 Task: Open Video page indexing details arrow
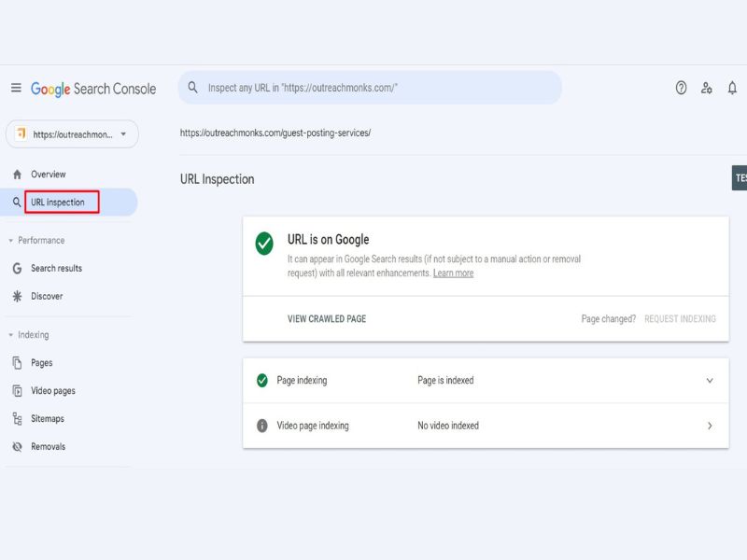(710, 426)
